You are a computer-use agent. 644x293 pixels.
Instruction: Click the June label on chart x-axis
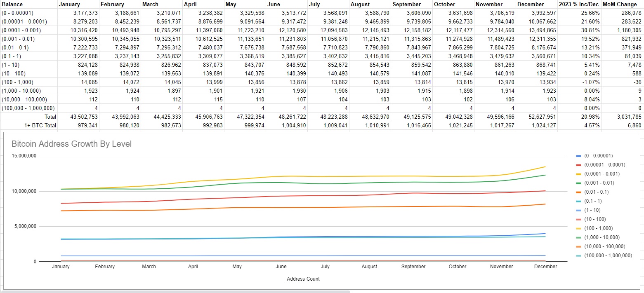(281, 267)
